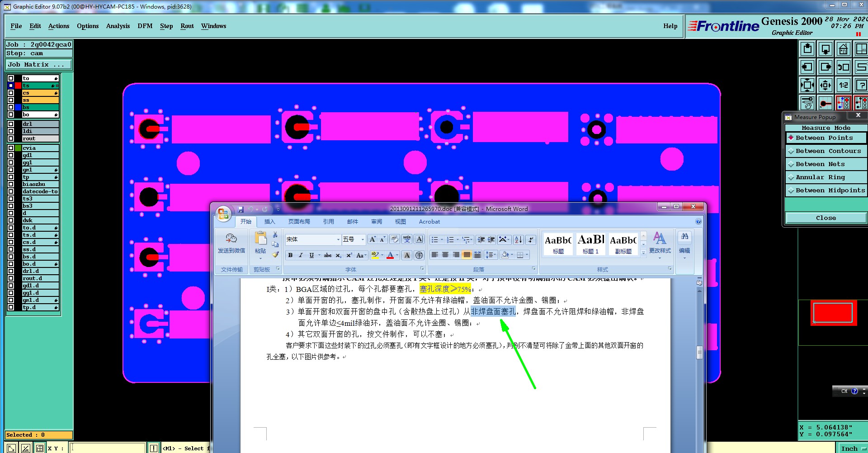Open the font name dropdown arrow in Word

coord(338,239)
